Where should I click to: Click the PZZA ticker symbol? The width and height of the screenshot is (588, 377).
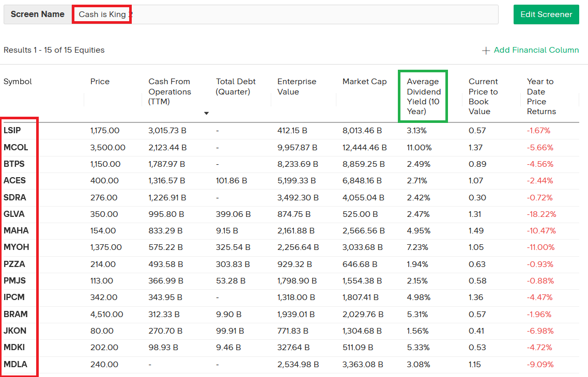tap(14, 264)
